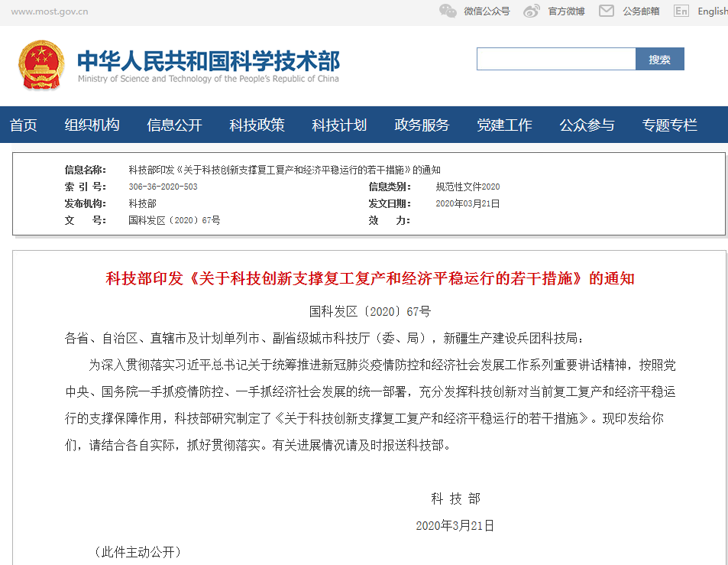This screenshot has width=728, height=565.
Task: Click the official email envelope icon
Action: [606, 11]
